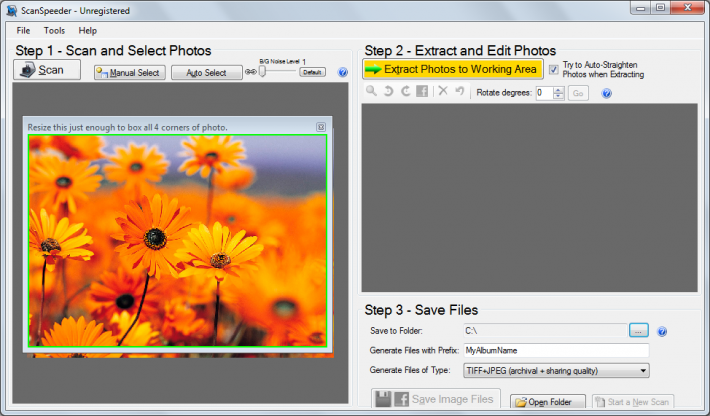Edit the MyAlbumName prefix field
This screenshot has width=710, height=416.
(556, 350)
